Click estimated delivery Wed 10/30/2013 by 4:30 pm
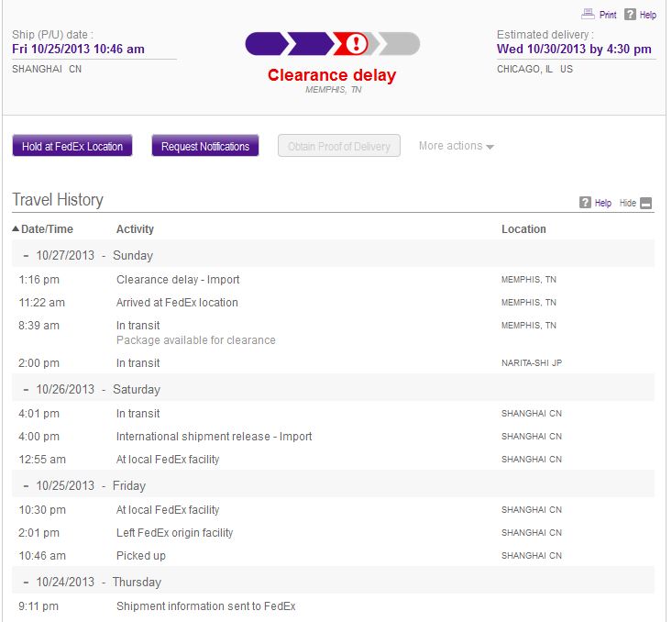 [574, 49]
